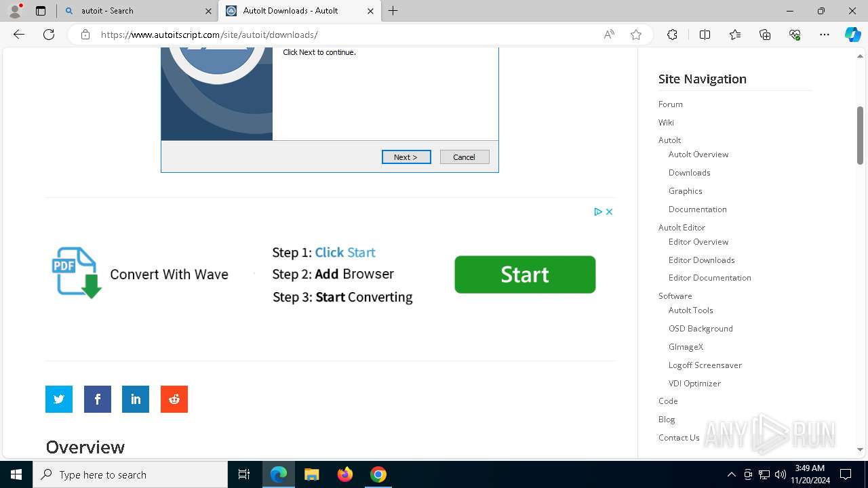Open the Extensions puzzle icon

click(672, 35)
